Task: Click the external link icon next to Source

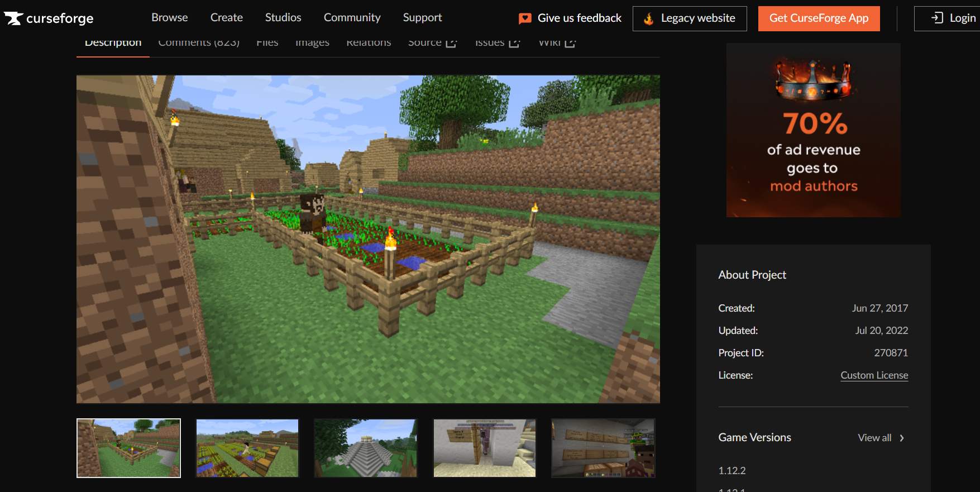Action: [451, 43]
